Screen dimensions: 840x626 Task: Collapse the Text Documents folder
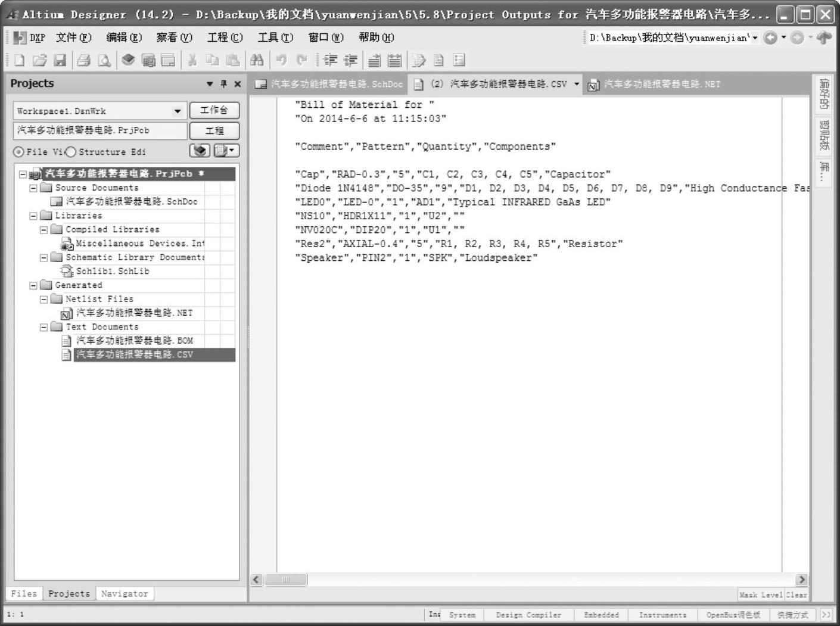pos(43,327)
